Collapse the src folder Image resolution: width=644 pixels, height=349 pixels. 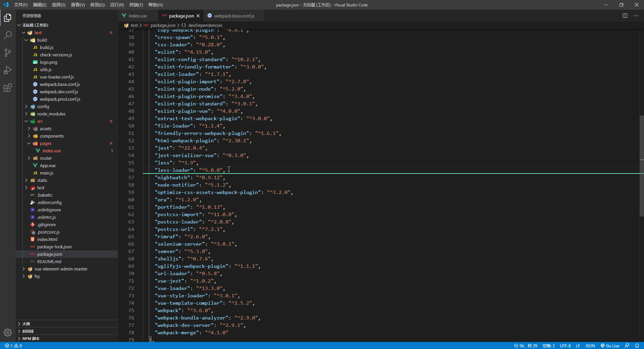[x=67, y=121]
